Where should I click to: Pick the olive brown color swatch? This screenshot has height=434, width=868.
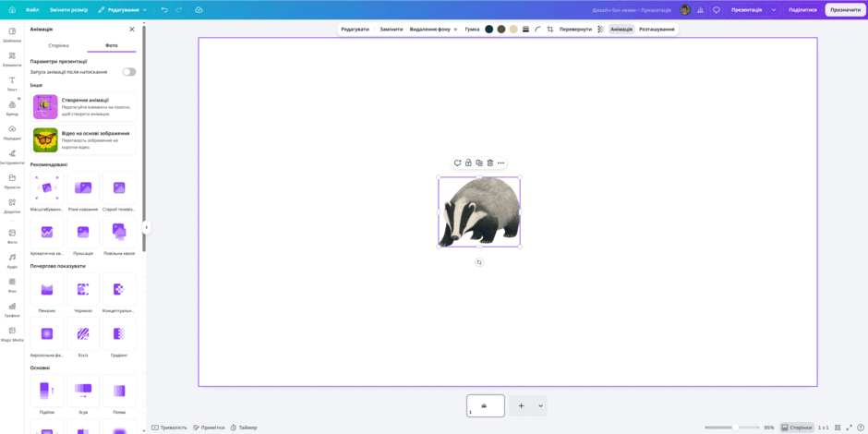click(x=501, y=29)
